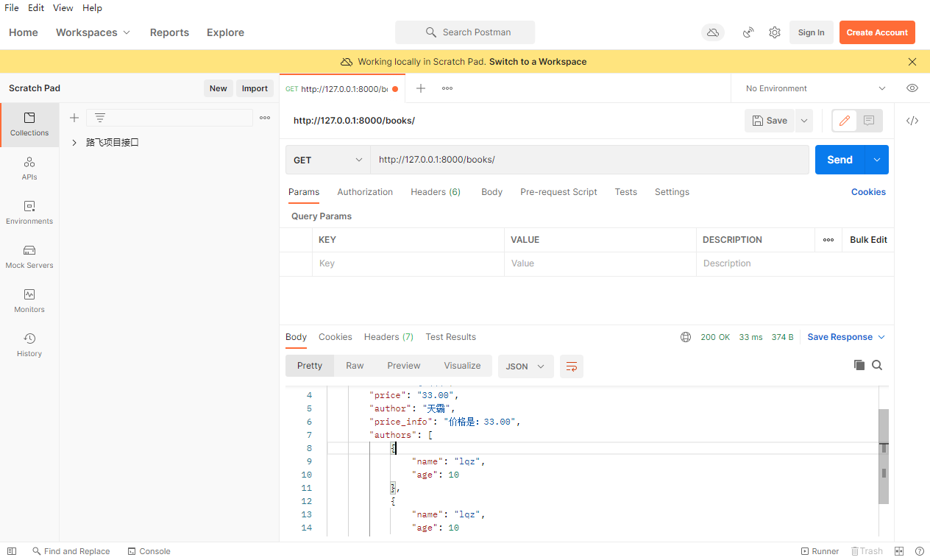Open the Help menu

(x=92, y=8)
